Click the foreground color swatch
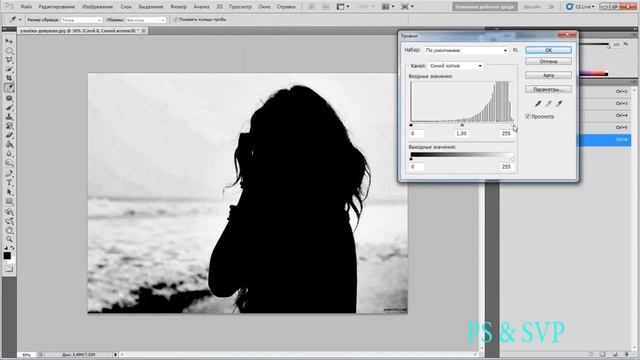640x360 pixels. tap(7, 256)
